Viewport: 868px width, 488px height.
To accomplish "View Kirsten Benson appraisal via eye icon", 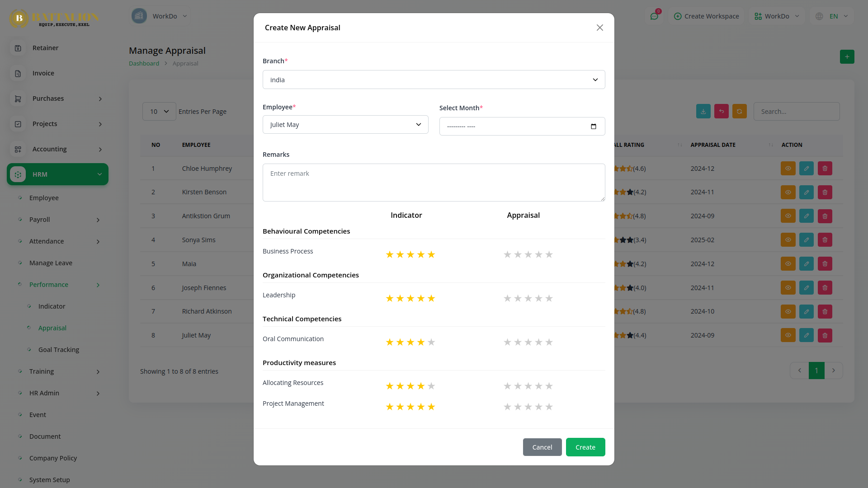I will point(788,192).
